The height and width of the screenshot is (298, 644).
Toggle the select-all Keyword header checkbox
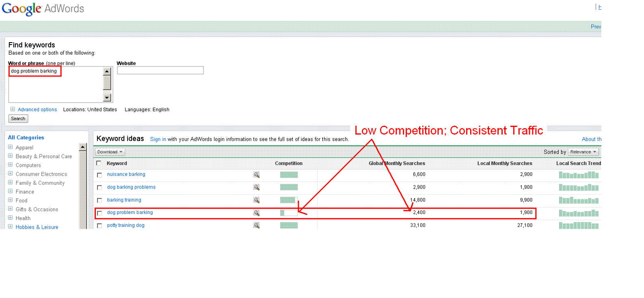coord(99,163)
